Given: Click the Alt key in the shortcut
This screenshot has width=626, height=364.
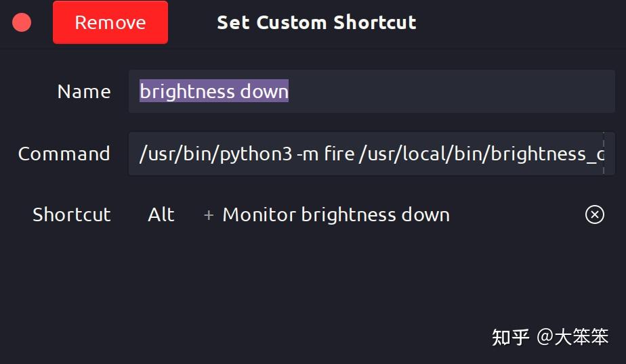Looking at the screenshot, I should coord(161,215).
